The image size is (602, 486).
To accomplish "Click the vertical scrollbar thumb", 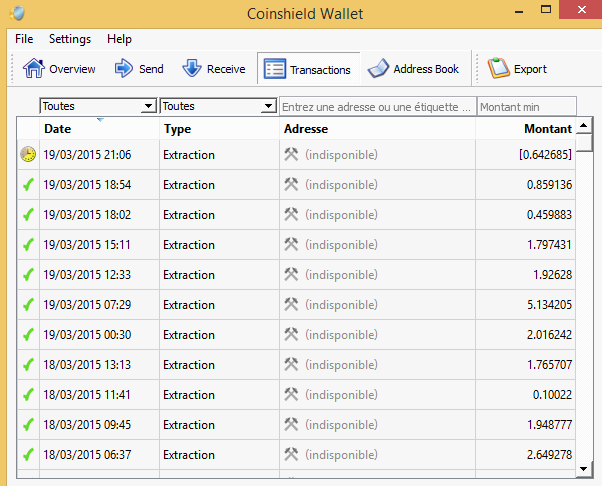I will [x=584, y=142].
